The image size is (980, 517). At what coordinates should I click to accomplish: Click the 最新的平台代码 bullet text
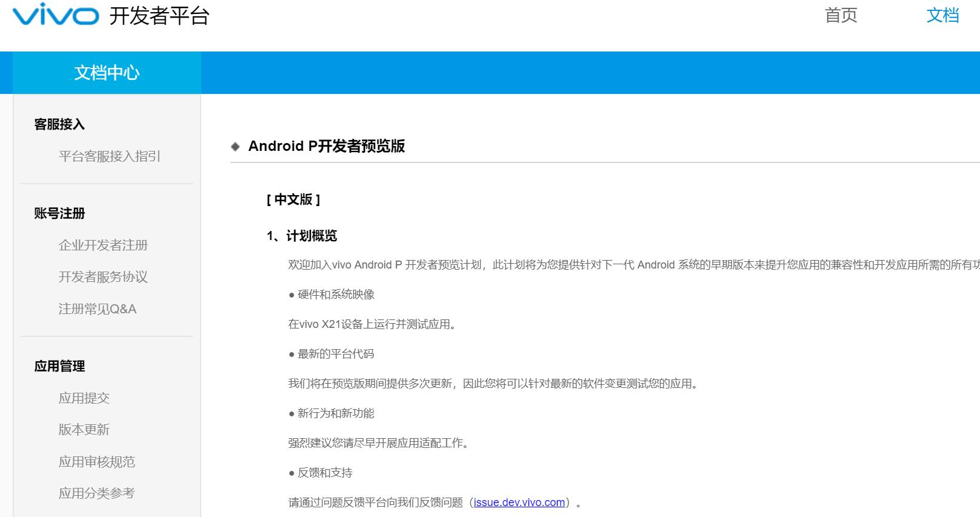[336, 354]
